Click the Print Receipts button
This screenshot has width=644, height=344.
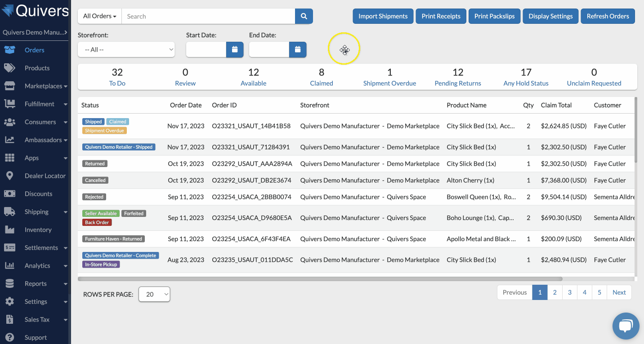[x=441, y=16]
